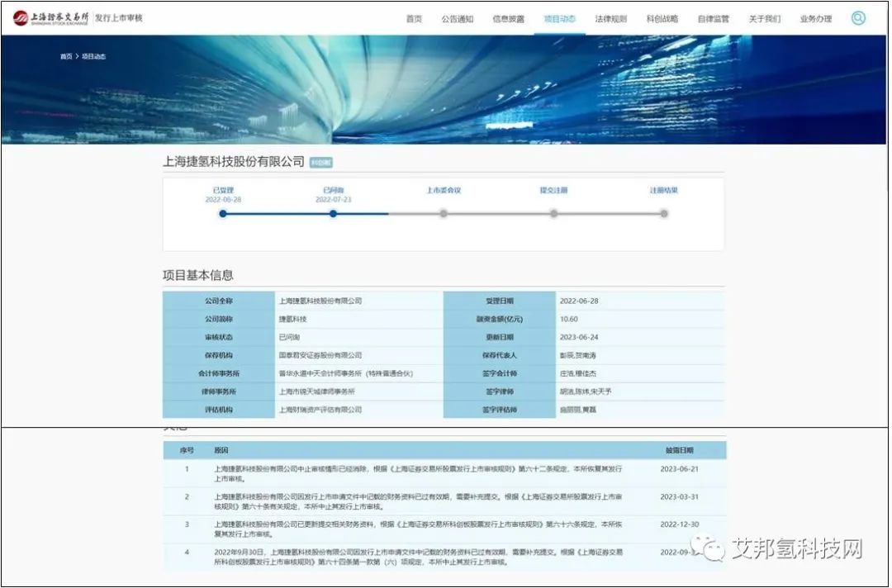Select the 提交注册 stage dot
The image size is (892, 588).
[x=554, y=214]
